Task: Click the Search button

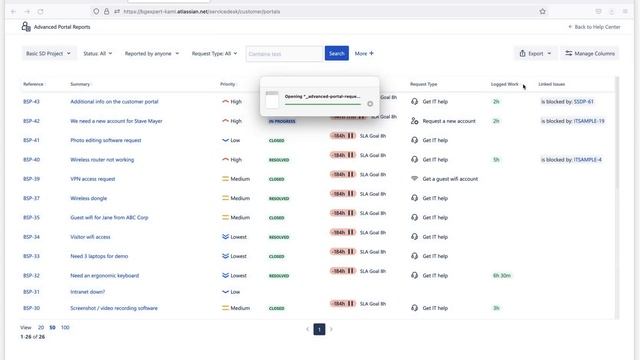Action: click(337, 53)
